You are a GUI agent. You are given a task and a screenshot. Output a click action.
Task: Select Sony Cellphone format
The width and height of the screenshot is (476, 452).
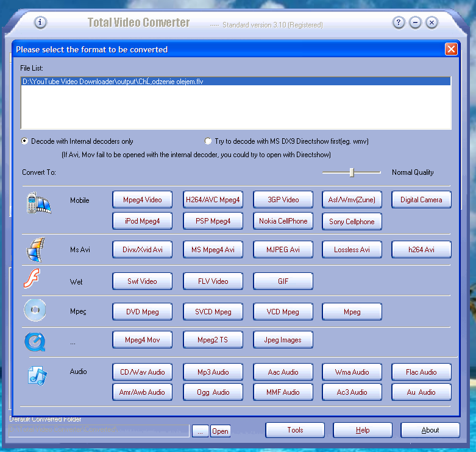click(x=352, y=222)
